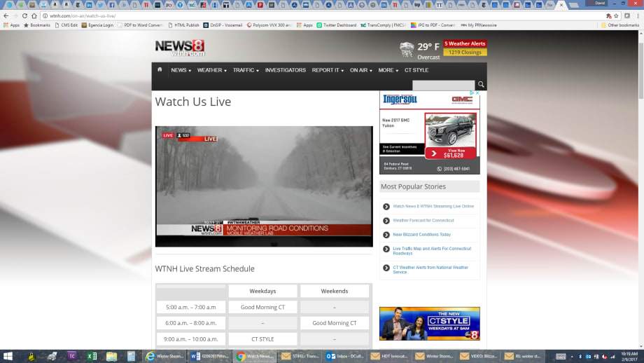The height and width of the screenshot is (363, 644).
Task: Click inside the site search field
Action: click(x=443, y=85)
